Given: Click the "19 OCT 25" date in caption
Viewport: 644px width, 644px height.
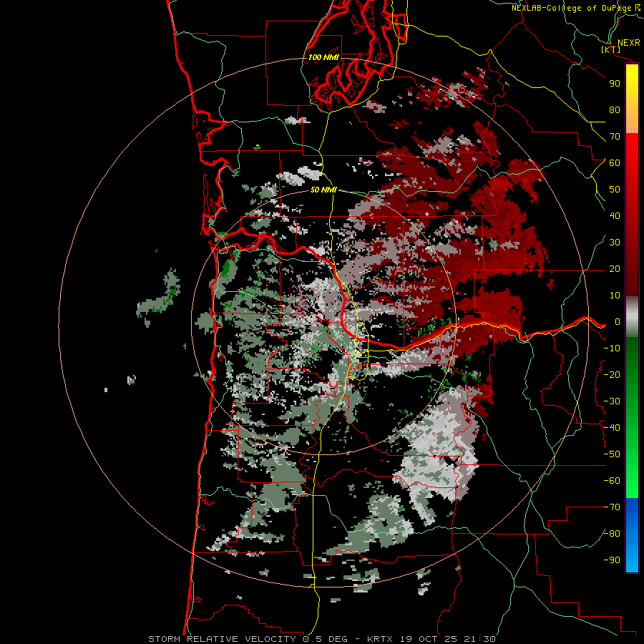Looking at the screenshot, I should 429,639.
